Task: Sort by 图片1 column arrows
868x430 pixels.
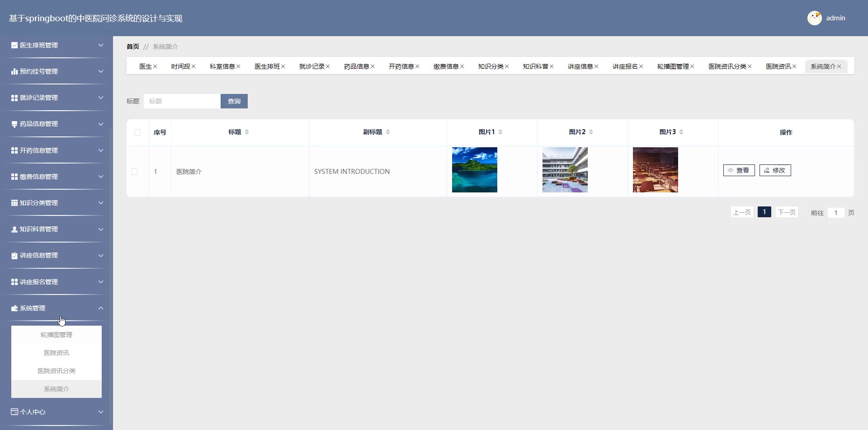Action: tap(500, 132)
